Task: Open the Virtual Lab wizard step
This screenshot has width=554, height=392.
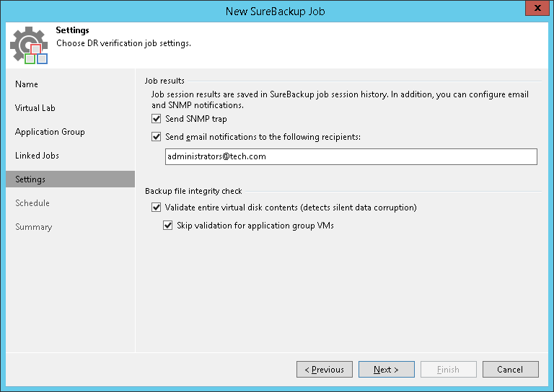Action: point(35,108)
